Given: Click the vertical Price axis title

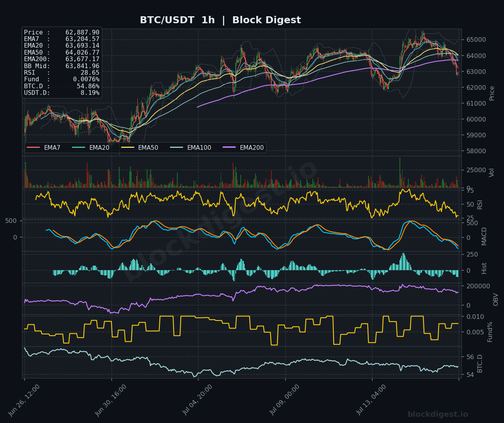Looking at the screenshot, I should coord(492,93).
